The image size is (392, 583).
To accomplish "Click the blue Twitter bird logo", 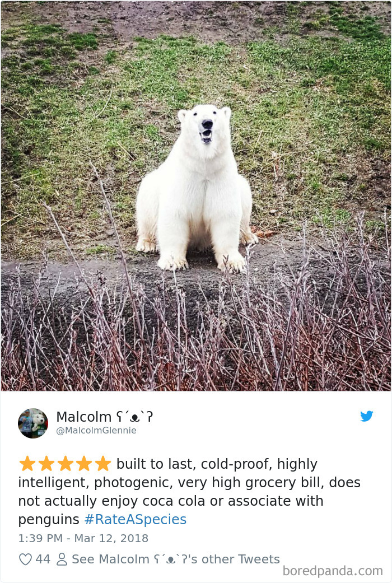I will click(x=366, y=416).
